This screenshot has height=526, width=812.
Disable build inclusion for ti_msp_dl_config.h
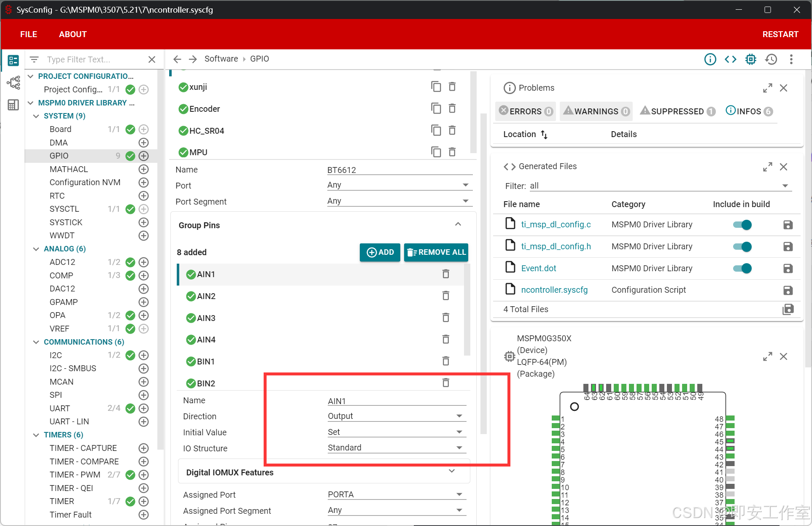click(x=742, y=247)
